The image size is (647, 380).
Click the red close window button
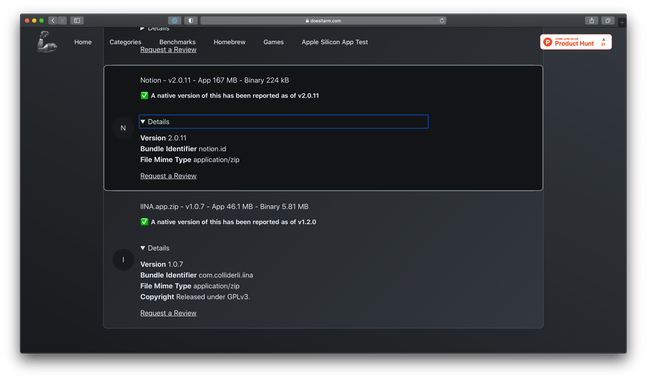27,20
